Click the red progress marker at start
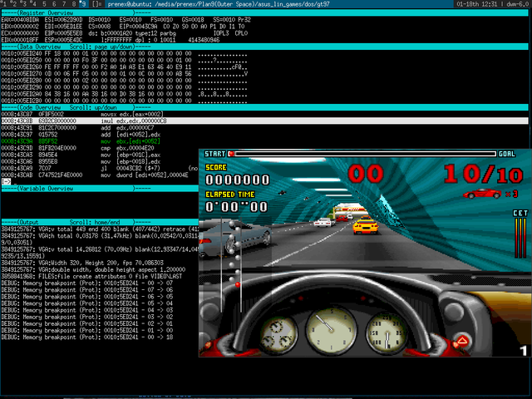This screenshot has width=532, height=399. pos(231,154)
